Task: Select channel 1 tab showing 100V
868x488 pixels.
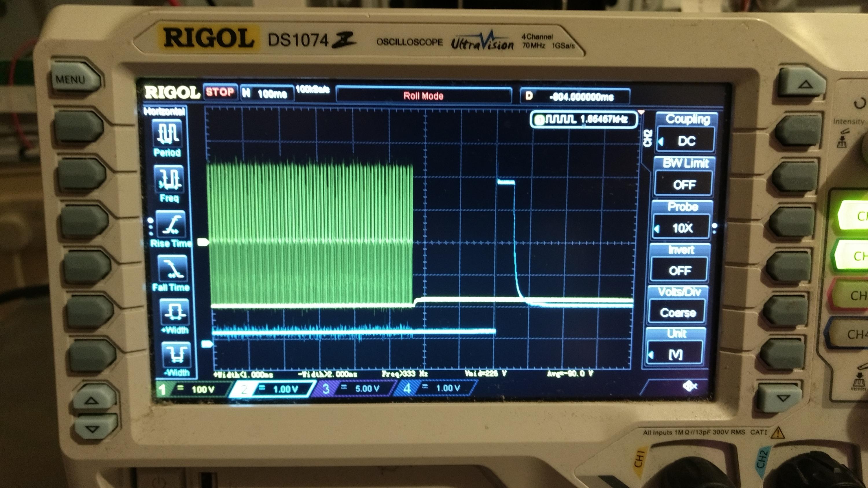Action: click(195, 389)
